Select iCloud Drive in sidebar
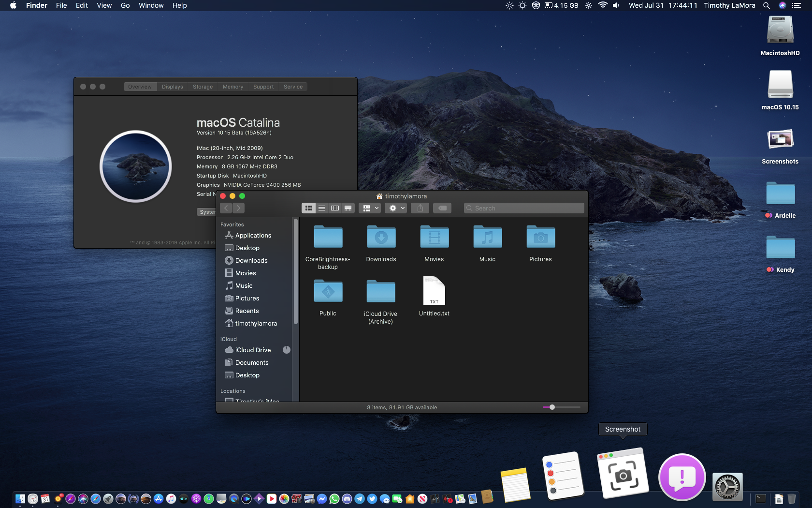The width and height of the screenshot is (812, 508). point(253,350)
